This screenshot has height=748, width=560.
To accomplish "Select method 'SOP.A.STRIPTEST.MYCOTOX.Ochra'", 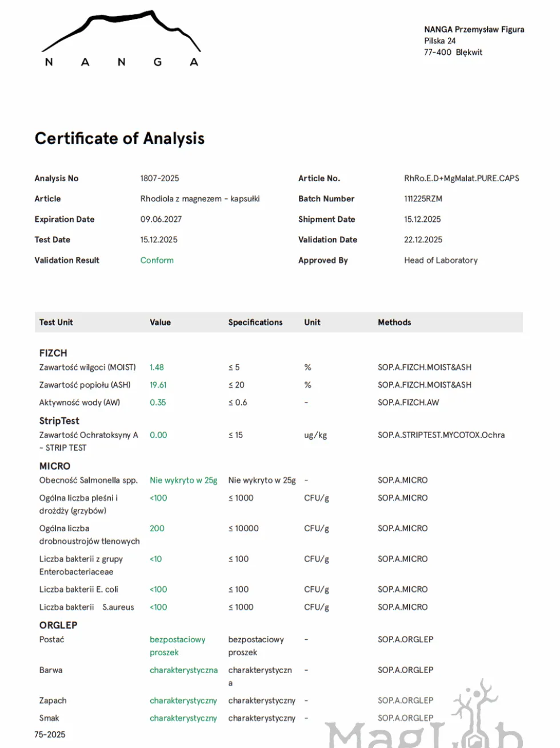I will (441, 435).
